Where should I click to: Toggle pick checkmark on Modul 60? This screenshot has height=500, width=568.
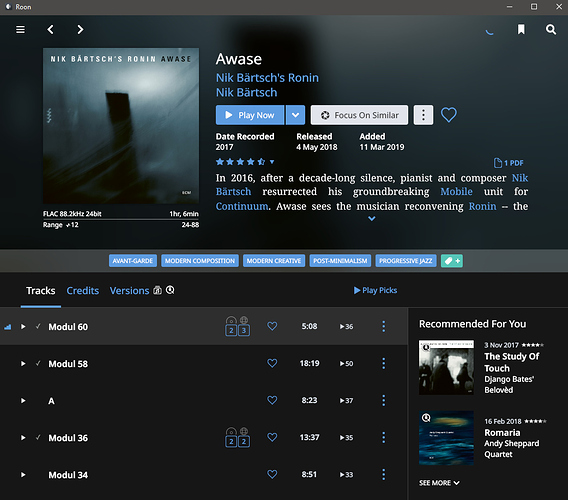pyautogui.click(x=38, y=326)
